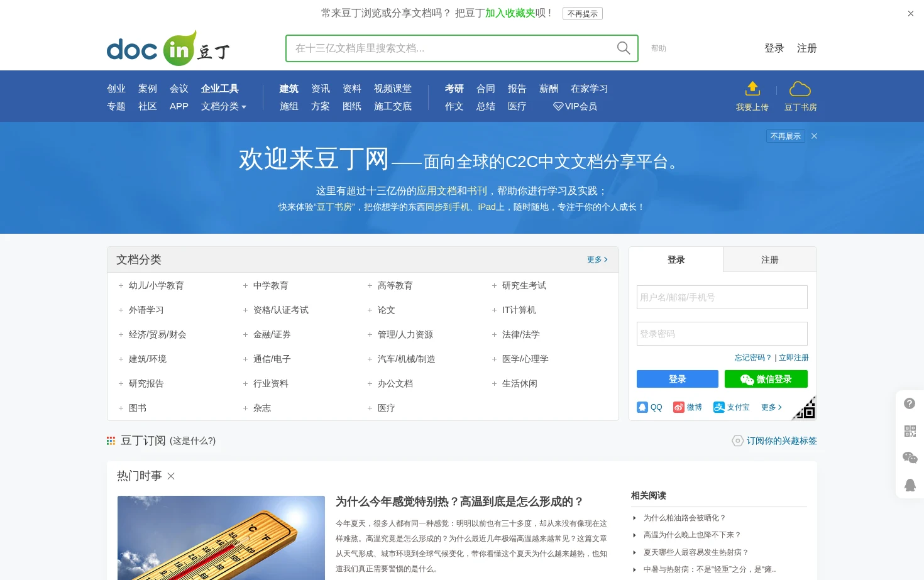Viewport: 924px width, 580px height.
Task: Click 不再展示 button on banner
Action: tap(786, 136)
